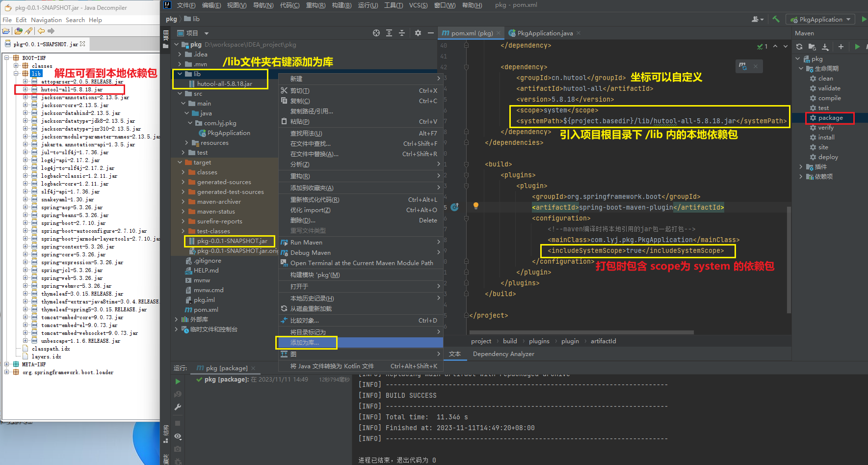Click Forward arrow in Java Decompiler toolbar
This screenshot has height=465, width=868.
point(51,31)
